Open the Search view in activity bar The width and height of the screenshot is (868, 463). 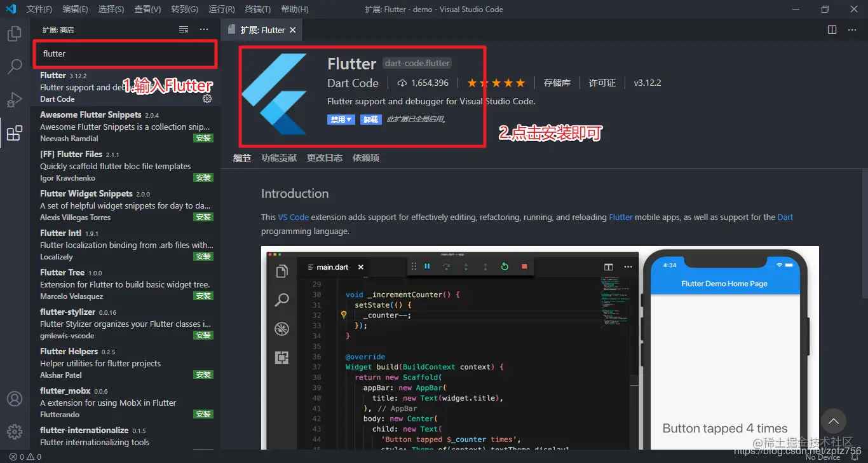tap(14, 66)
